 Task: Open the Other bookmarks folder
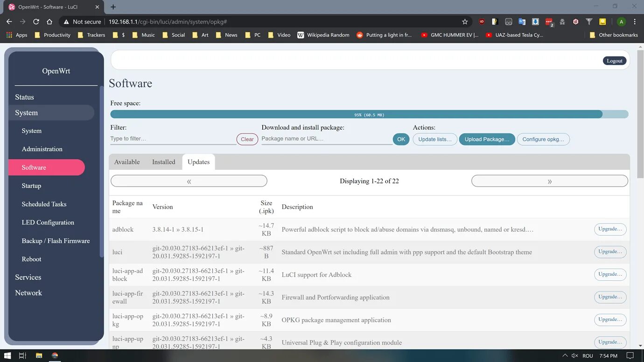click(x=614, y=35)
